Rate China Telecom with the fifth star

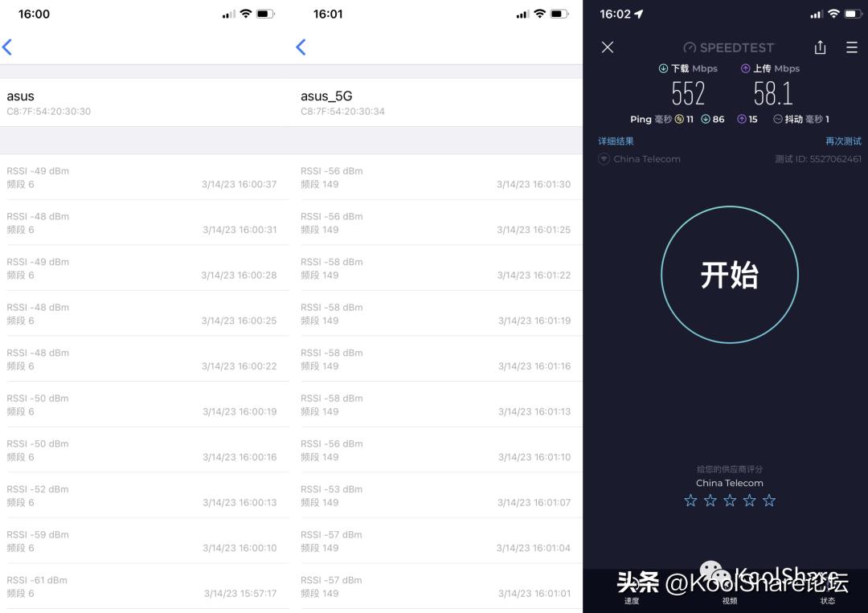tap(769, 501)
